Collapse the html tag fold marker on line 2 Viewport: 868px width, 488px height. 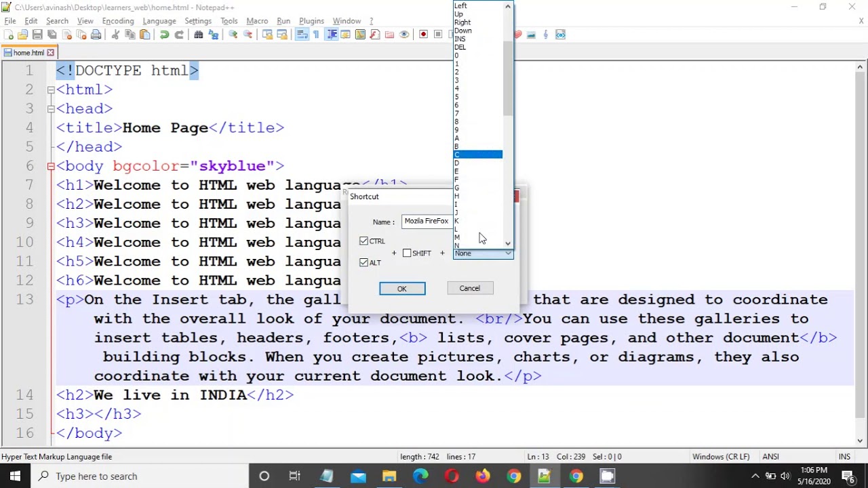(51, 89)
